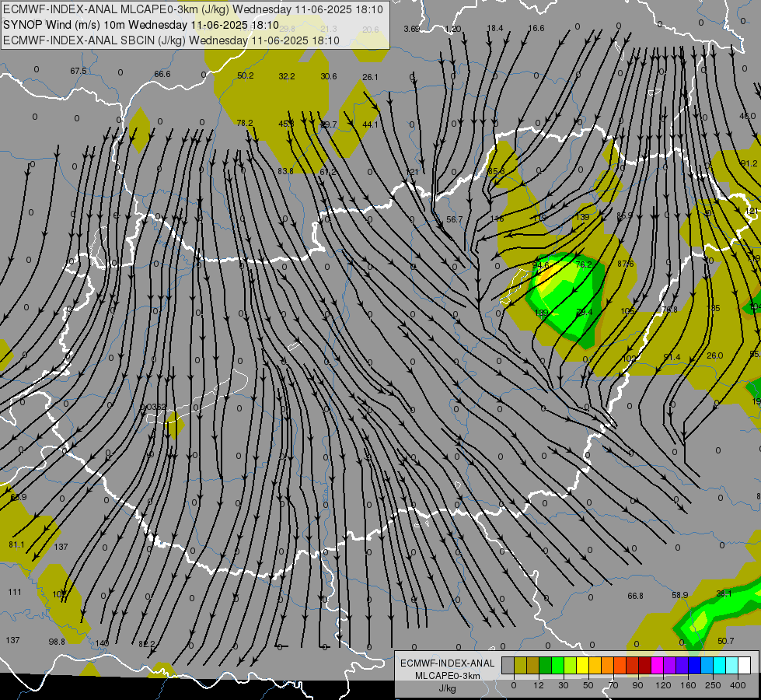
Task: Click the J/kg unit label in legend
Action: 448,688
